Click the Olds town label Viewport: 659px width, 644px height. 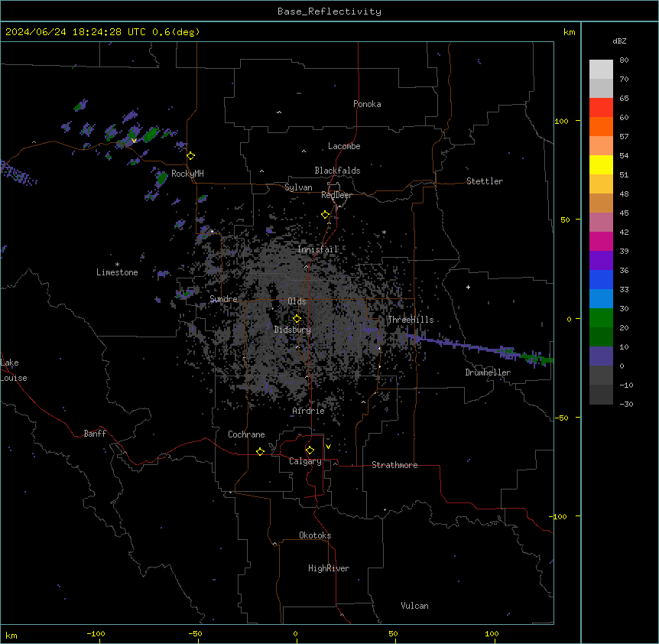coord(297,301)
